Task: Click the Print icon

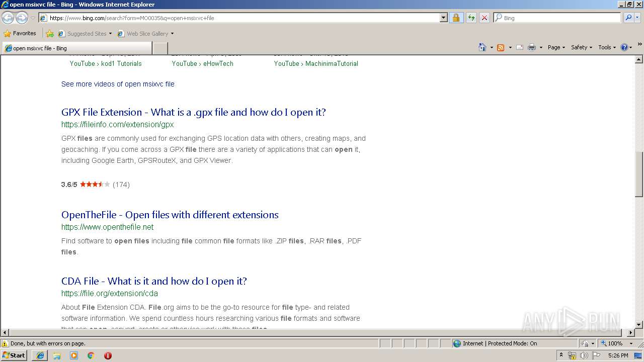Action: [532, 47]
